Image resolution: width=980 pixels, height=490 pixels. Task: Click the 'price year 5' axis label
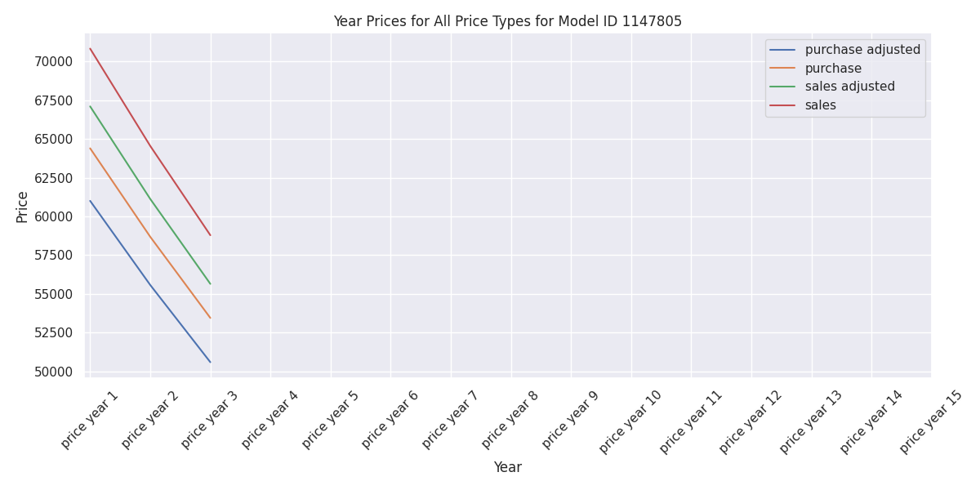331,420
